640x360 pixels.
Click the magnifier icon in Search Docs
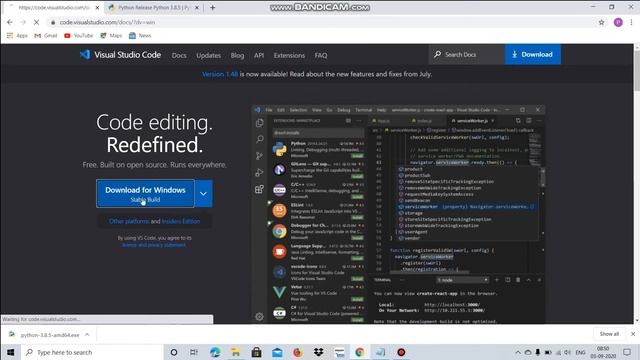point(438,54)
